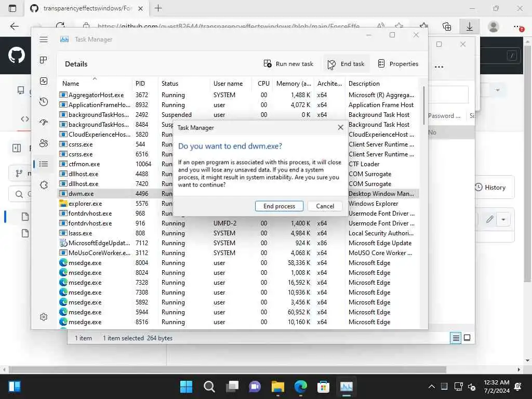
Task: Open File Explorer from taskbar
Action: (x=277, y=387)
